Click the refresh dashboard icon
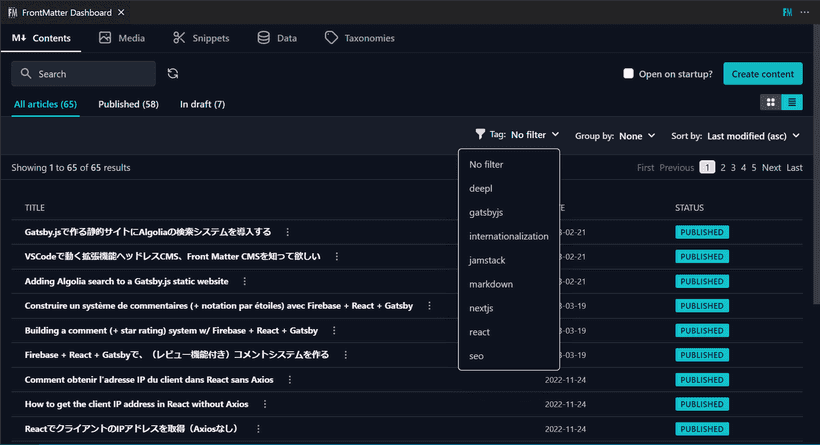The width and height of the screenshot is (820, 445). 173,73
